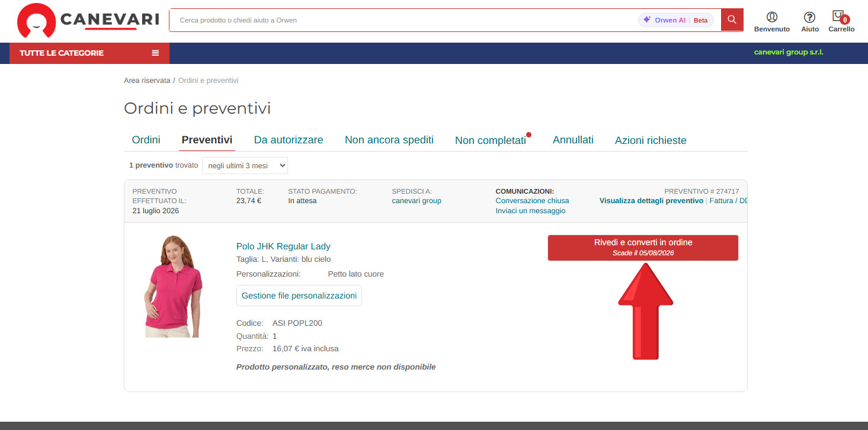Click the PREVENTIVO # 274717 label
Image resolution: width=868 pixels, height=430 pixels.
[x=702, y=191]
